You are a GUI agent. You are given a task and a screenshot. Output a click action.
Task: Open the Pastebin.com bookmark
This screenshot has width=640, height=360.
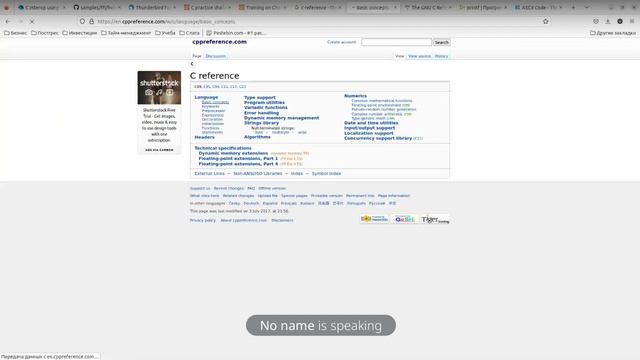tap(236, 33)
